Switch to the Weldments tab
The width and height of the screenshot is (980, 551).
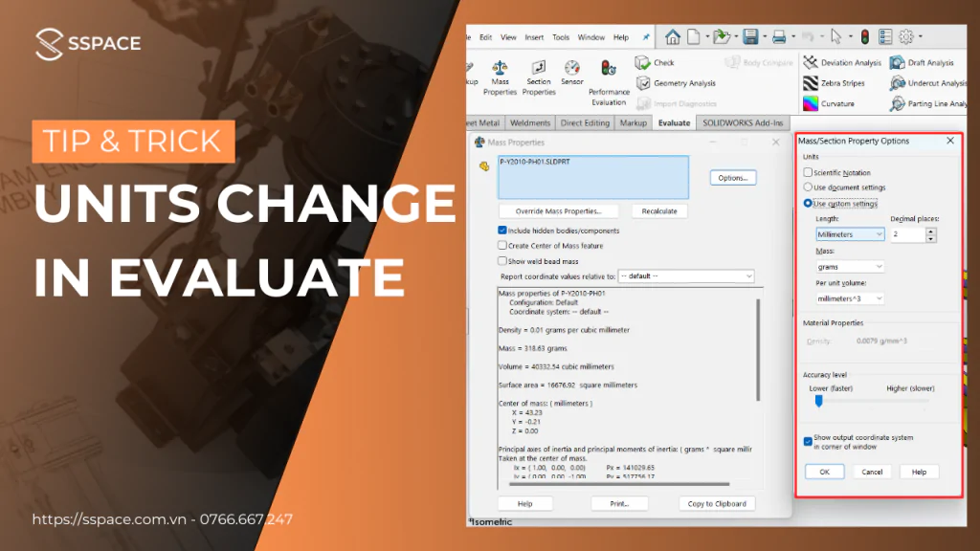click(x=530, y=123)
